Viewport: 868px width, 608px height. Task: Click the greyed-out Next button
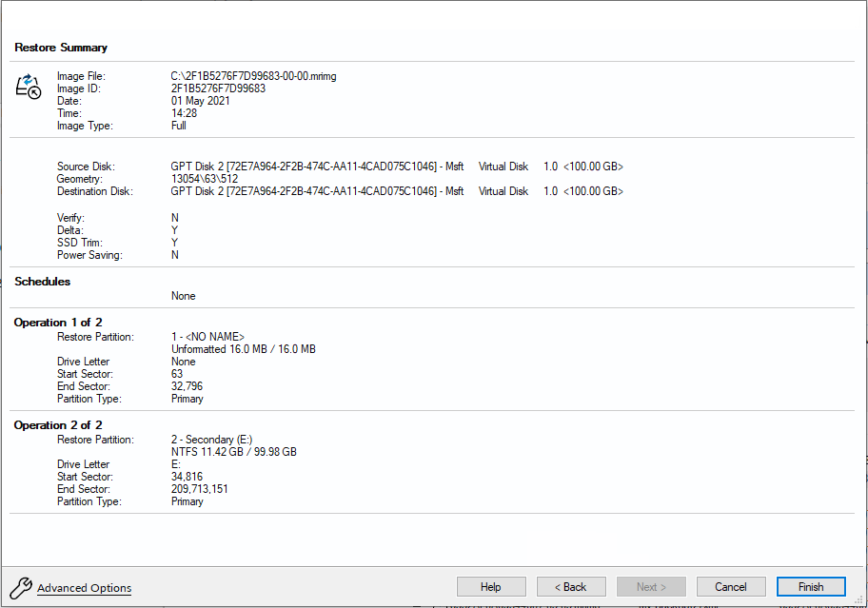coord(651,587)
